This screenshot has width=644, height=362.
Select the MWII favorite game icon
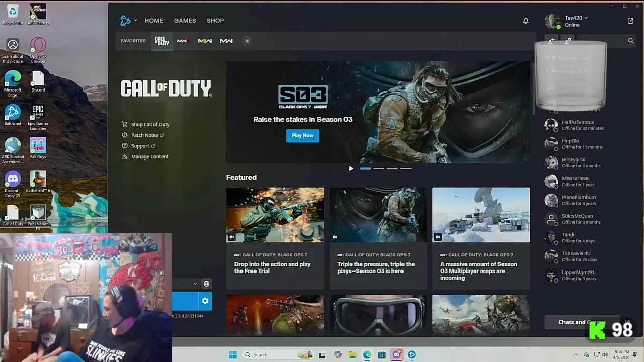205,41
